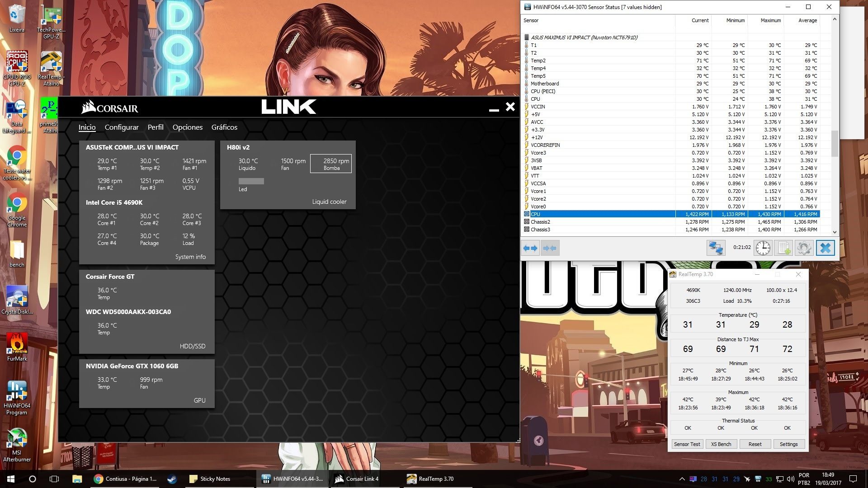Click RealTemp XS Bench button
This screenshot has height=488, width=868.
(x=721, y=444)
